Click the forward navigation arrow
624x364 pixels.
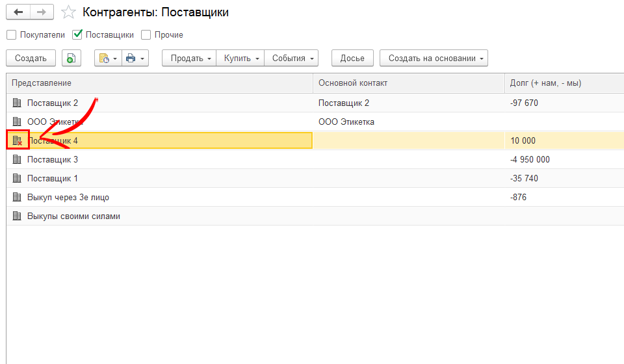(42, 12)
